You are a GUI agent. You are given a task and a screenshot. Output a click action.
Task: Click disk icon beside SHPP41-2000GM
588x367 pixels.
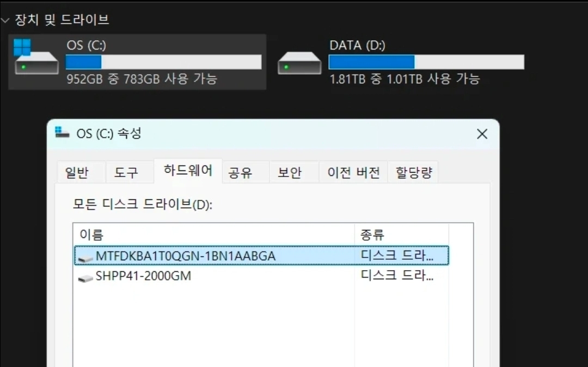(x=85, y=278)
